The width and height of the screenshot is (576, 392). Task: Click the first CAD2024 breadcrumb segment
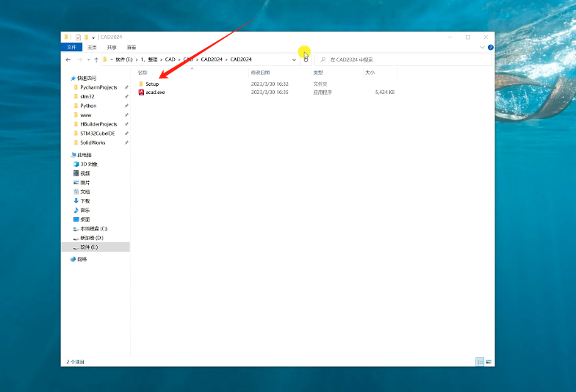click(212, 59)
